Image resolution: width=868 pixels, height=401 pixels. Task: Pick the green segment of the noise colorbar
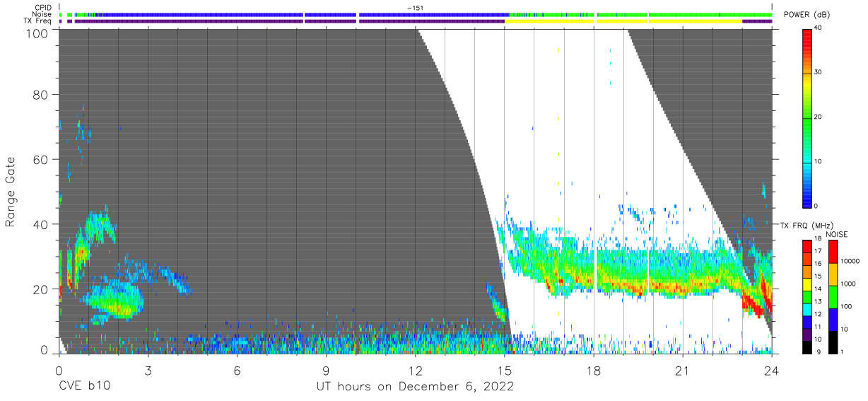tap(833, 296)
